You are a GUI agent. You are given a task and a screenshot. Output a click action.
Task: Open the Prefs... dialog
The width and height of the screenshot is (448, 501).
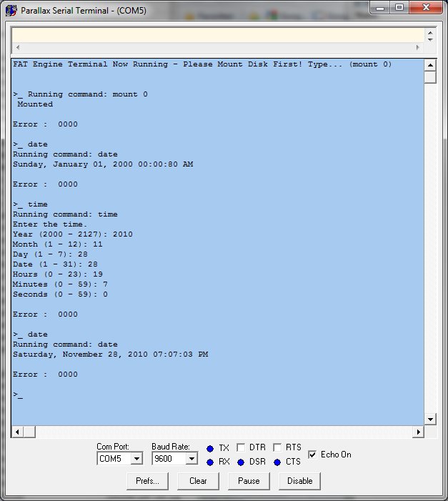tap(148, 481)
